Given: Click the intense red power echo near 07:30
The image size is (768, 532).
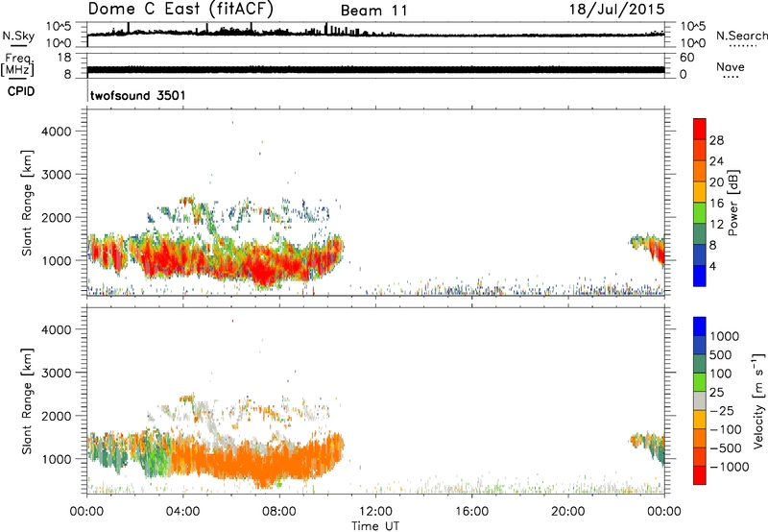Looking at the screenshot, I should (x=265, y=272).
